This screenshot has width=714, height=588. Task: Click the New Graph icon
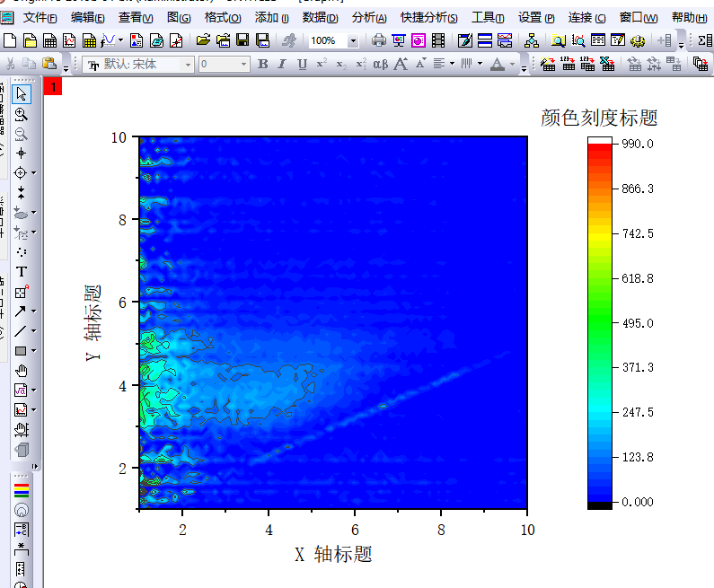[x=69, y=40]
